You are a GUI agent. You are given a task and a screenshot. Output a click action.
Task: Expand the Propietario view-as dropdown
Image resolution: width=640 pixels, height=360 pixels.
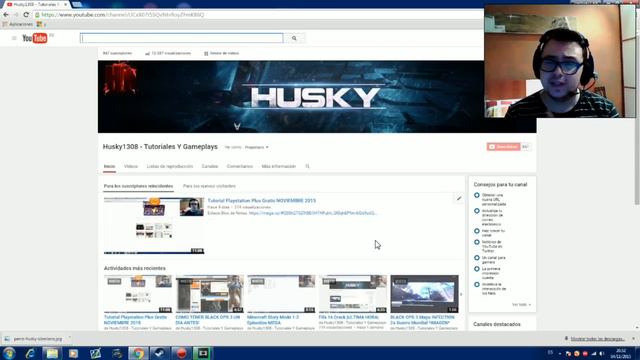[256, 147]
